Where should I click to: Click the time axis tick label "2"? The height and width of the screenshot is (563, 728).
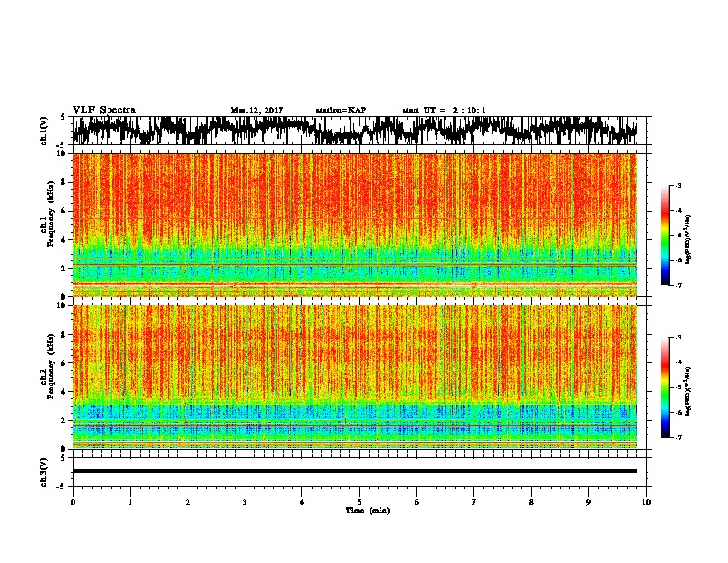point(188,502)
